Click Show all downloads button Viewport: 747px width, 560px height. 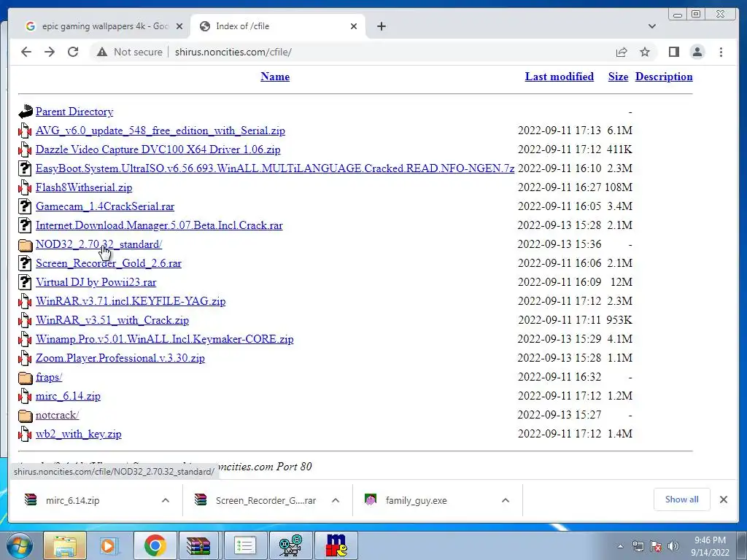click(x=682, y=499)
